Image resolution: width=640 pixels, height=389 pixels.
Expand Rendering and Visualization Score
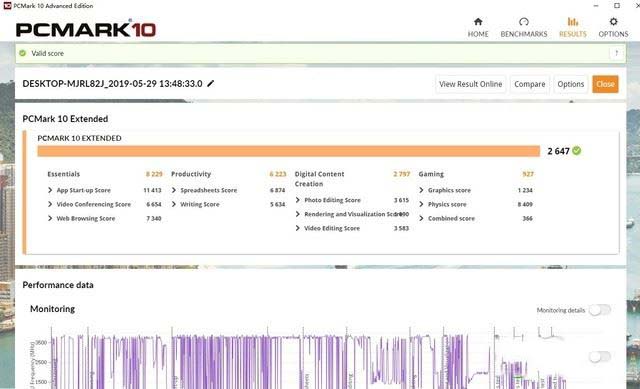tap(298, 214)
